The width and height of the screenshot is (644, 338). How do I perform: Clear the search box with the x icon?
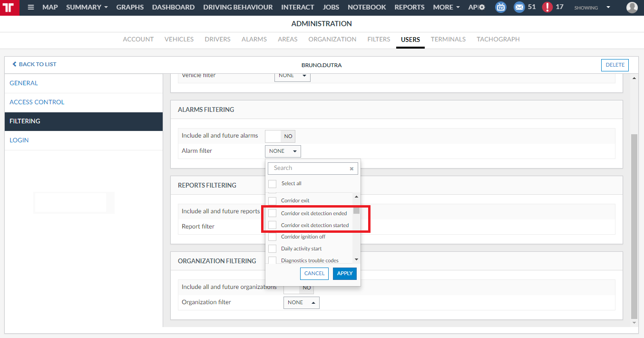[x=351, y=169]
